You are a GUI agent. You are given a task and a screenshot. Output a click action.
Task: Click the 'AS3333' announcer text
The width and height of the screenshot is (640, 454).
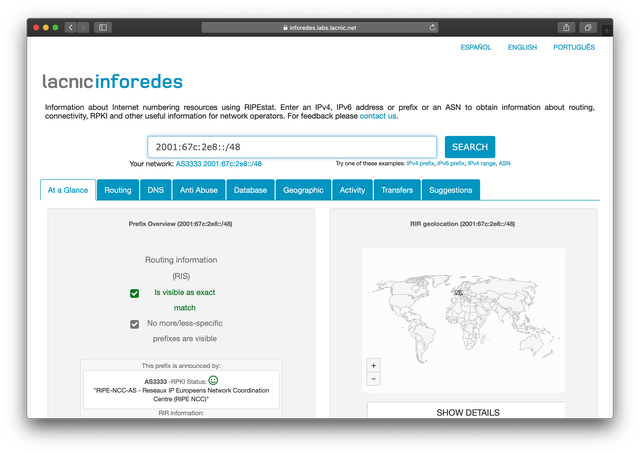coord(156,382)
